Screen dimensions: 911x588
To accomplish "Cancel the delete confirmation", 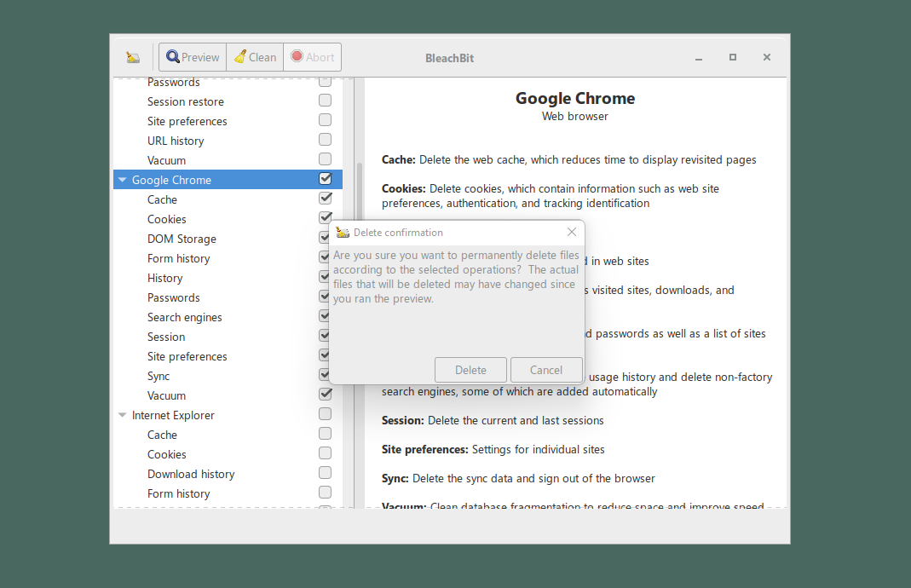I will (546, 370).
